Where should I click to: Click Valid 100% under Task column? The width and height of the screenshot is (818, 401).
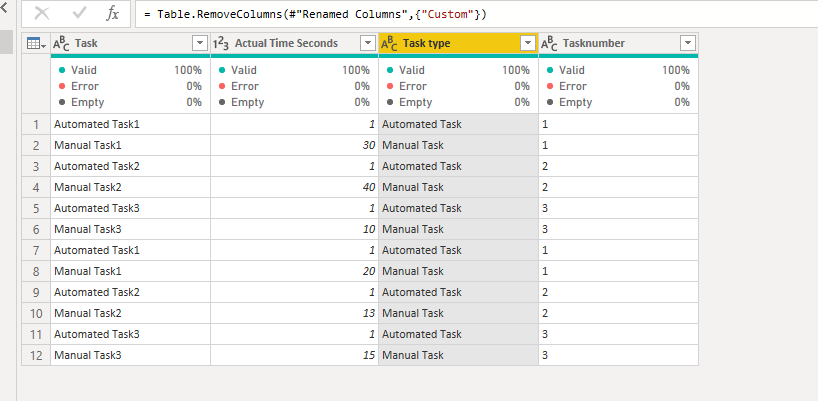130,70
